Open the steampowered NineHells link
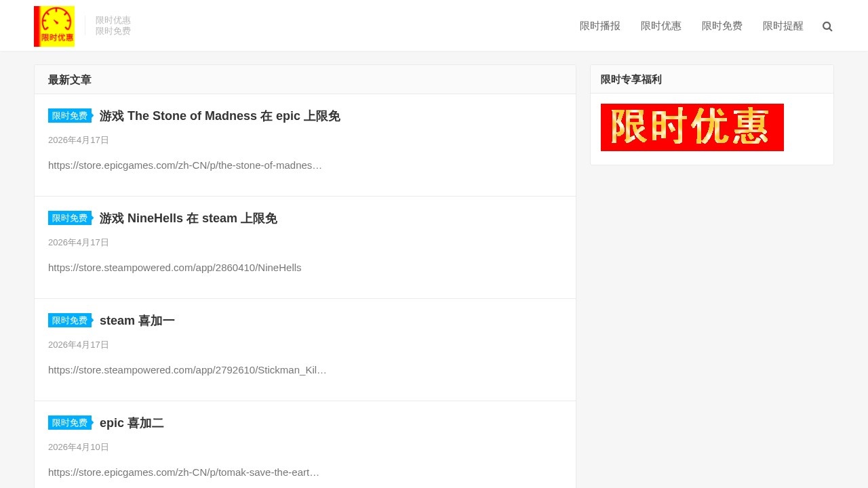This screenshot has height=488, width=868. (x=174, y=268)
